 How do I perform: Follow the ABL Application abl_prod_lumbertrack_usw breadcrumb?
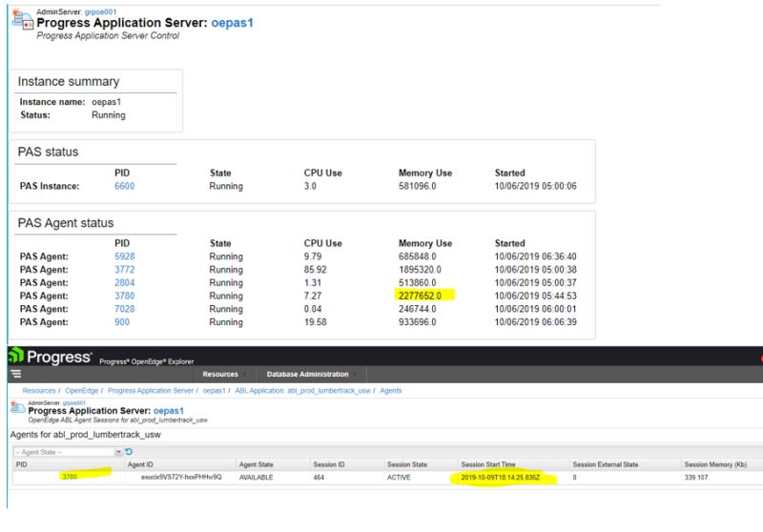302,391
